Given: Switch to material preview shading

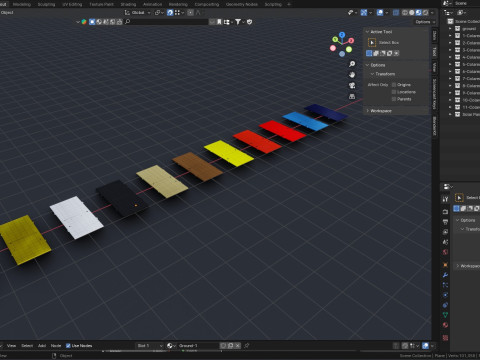Looking at the screenshot, I should tap(419, 12).
